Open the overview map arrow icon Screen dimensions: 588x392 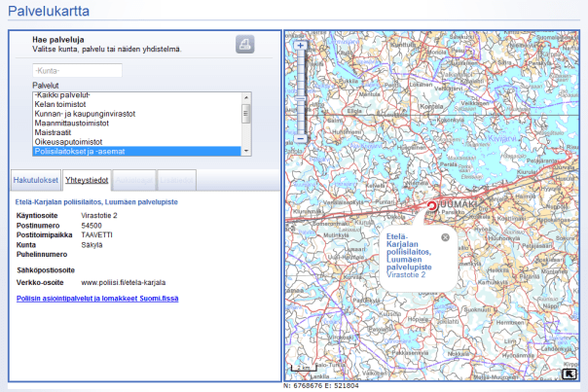click(569, 372)
